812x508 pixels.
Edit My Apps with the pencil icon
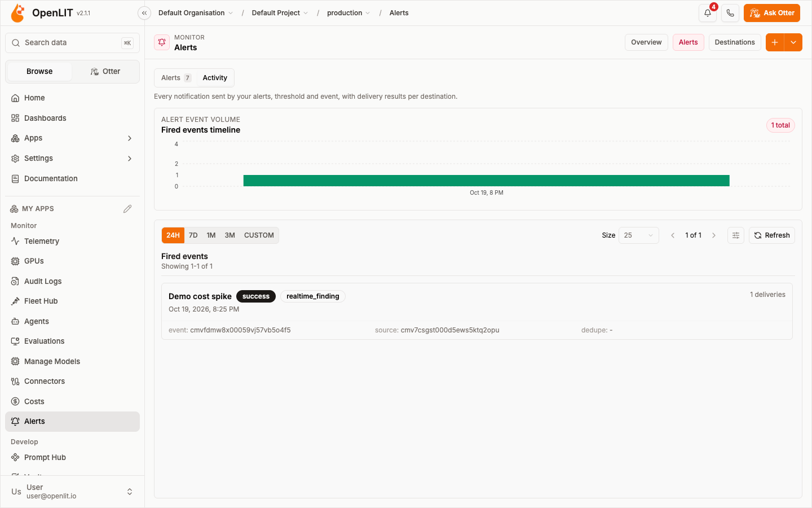click(127, 209)
